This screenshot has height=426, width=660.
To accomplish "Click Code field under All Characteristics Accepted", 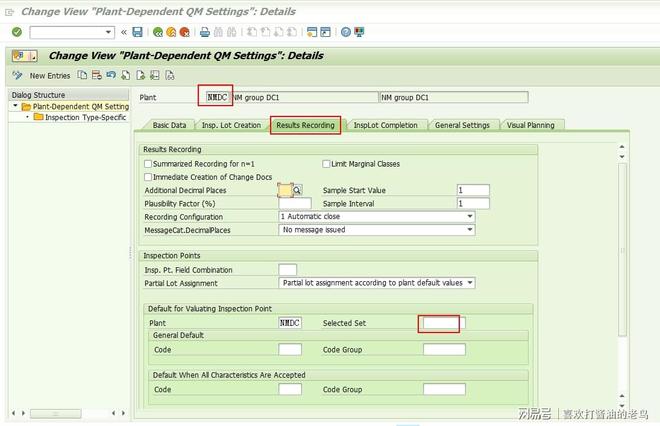I will pos(290,389).
